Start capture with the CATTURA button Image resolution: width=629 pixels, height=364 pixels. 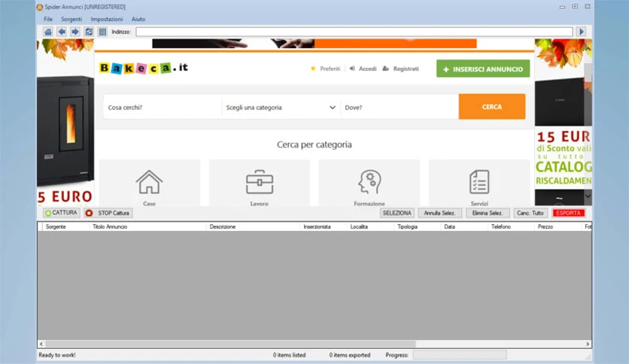(61, 213)
